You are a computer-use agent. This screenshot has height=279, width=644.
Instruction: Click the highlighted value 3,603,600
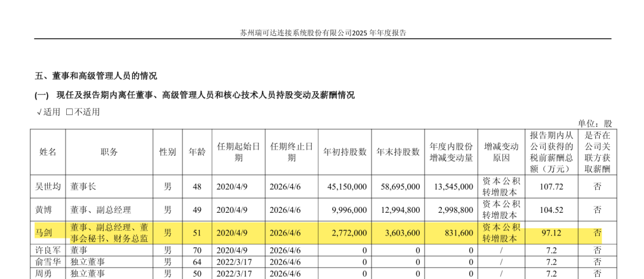402,233
